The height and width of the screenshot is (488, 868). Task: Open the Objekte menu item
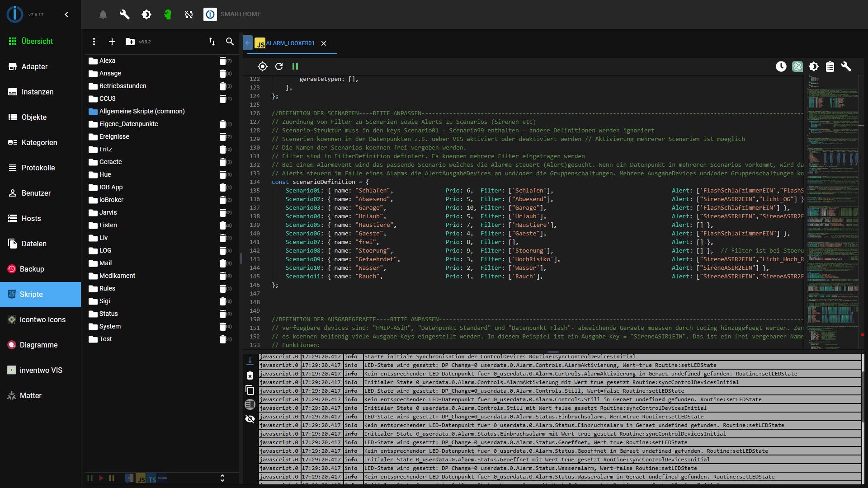[x=34, y=117]
